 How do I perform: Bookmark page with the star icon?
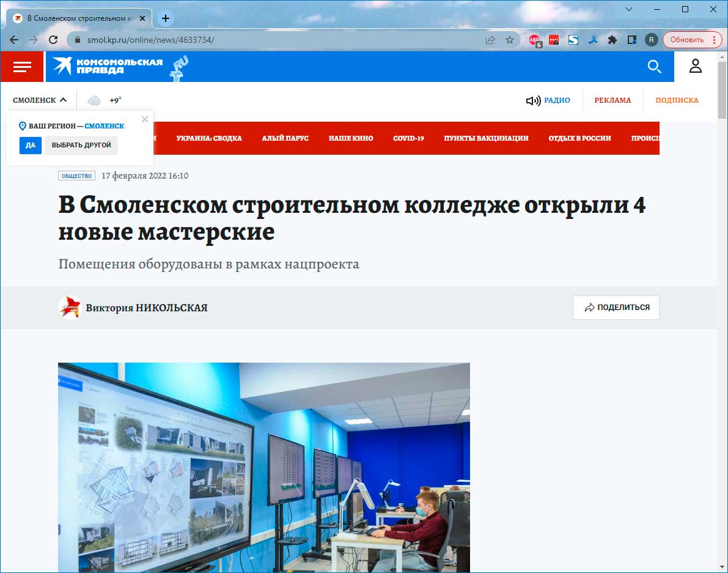pyautogui.click(x=509, y=40)
